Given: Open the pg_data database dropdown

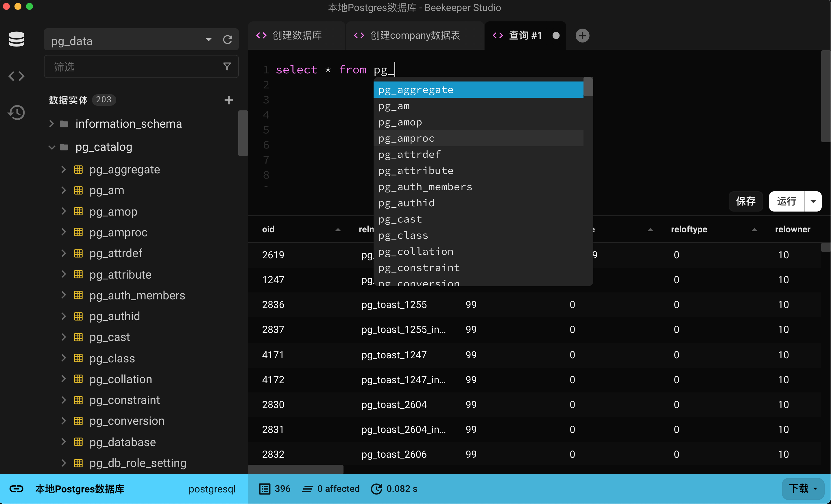Looking at the screenshot, I should click(x=208, y=40).
